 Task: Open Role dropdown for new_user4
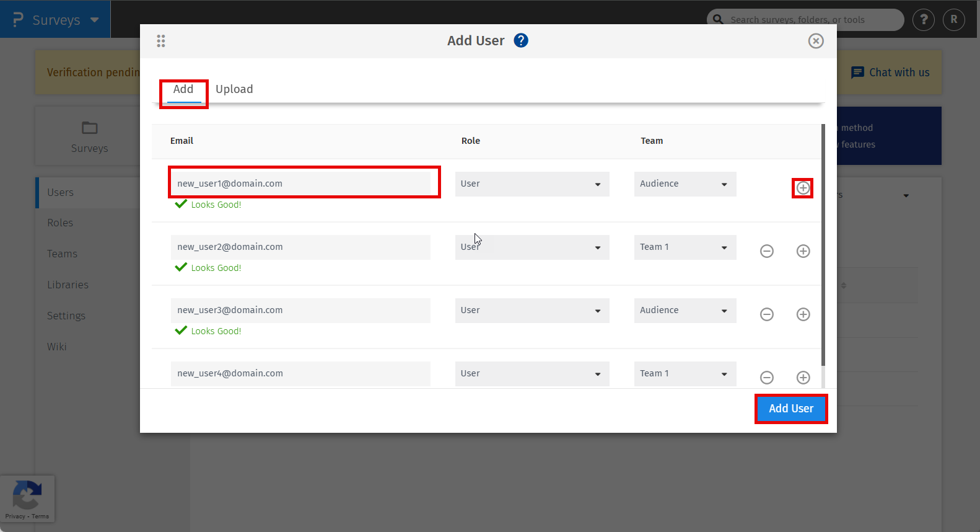point(532,374)
